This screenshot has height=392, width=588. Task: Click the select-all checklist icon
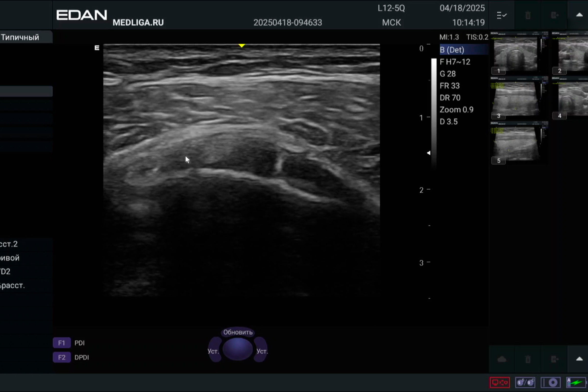tap(502, 15)
